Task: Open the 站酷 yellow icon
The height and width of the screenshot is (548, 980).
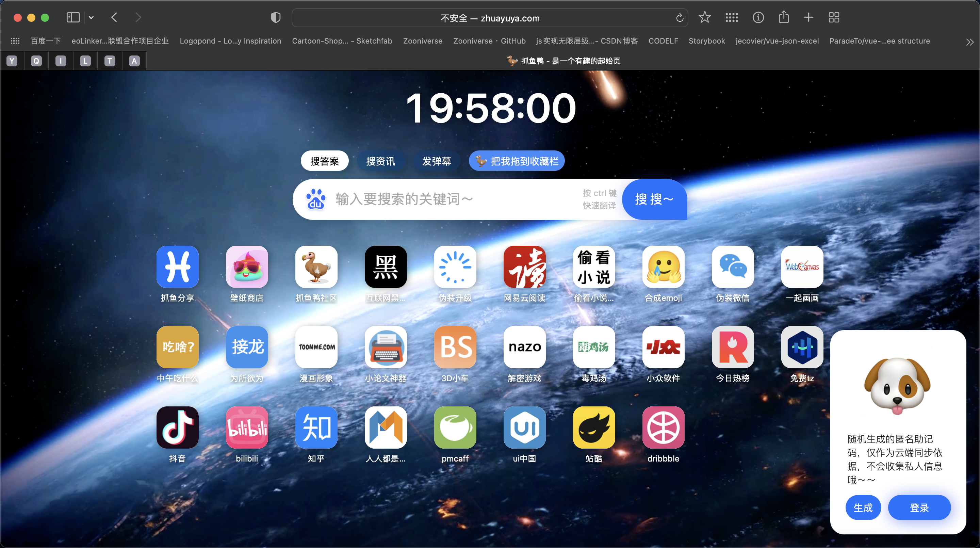Action: (x=594, y=428)
